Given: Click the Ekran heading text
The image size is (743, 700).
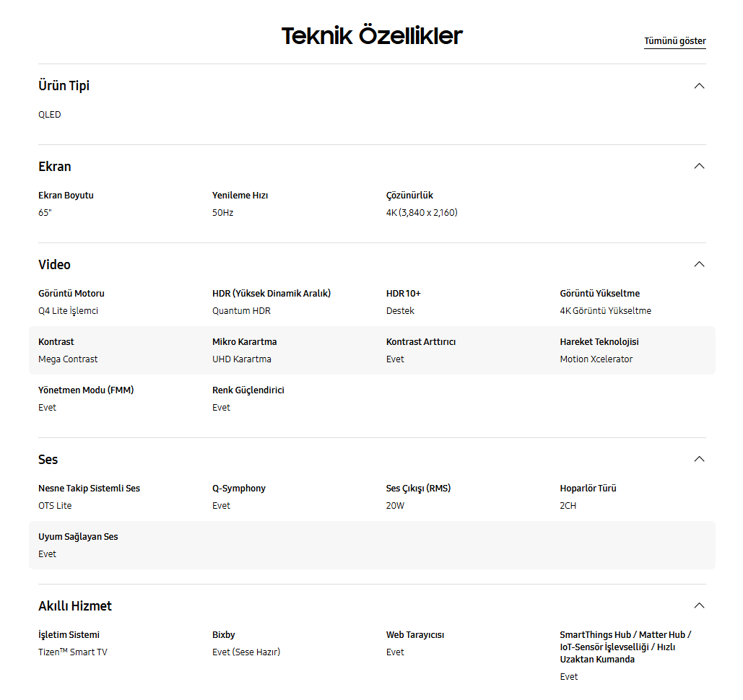Looking at the screenshot, I should tap(55, 167).
